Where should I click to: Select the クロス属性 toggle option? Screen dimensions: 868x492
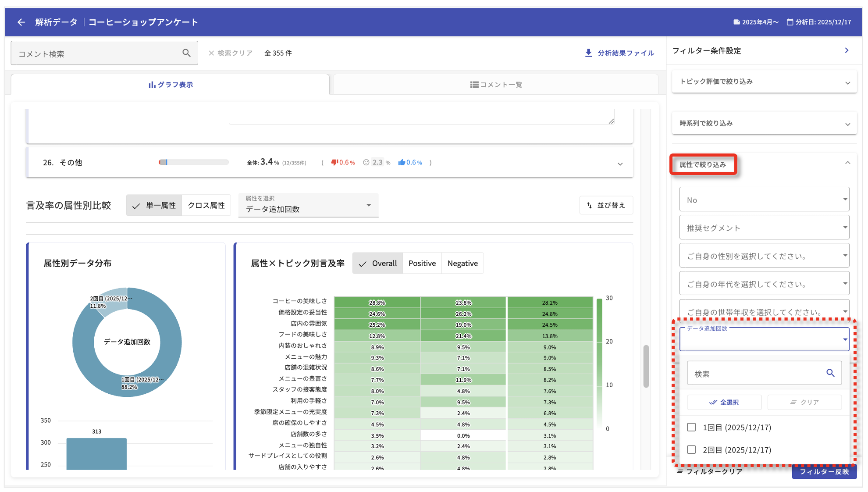(206, 205)
